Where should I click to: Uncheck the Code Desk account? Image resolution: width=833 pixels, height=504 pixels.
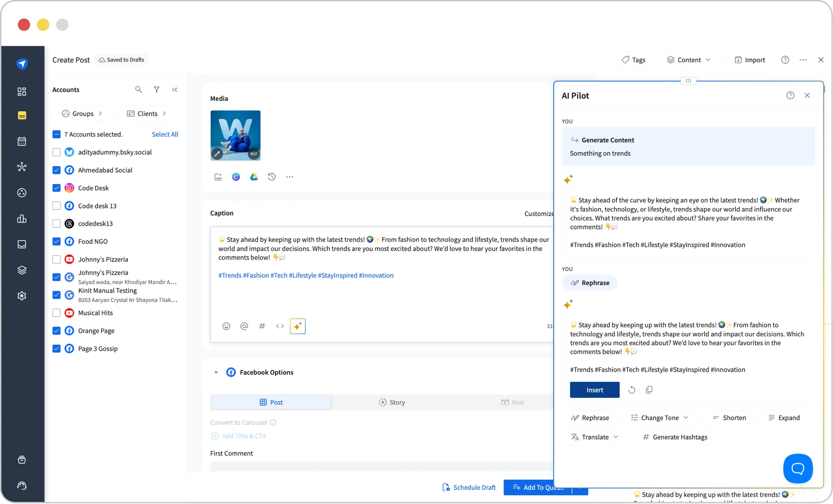tap(56, 188)
